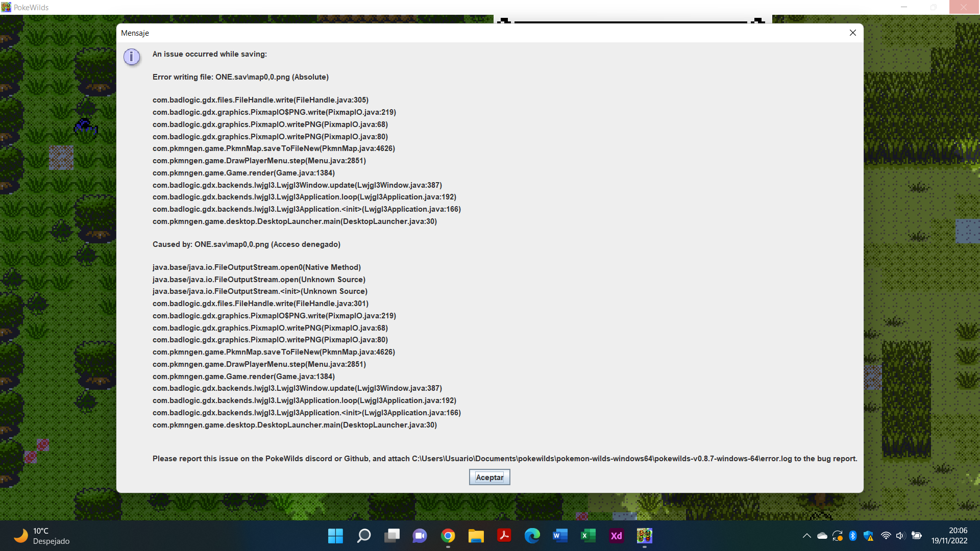Open Adobe Acrobat from the taskbar
Viewport: 980px width, 551px height.
pyautogui.click(x=504, y=536)
